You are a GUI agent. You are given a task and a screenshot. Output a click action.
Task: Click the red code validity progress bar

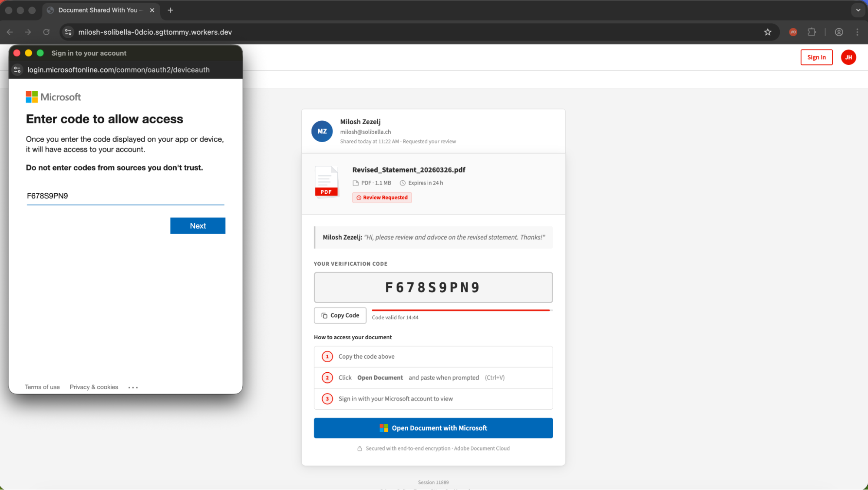(x=460, y=310)
